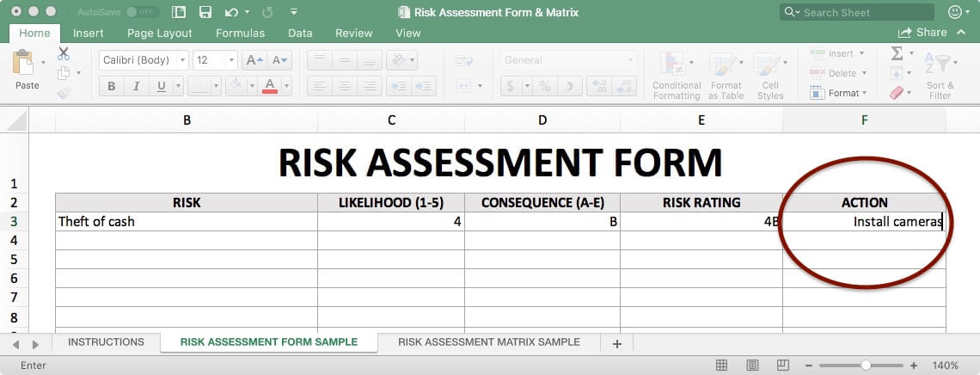Click the AutoSum sigma icon
This screenshot has width=980, height=375.
coord(897,53)
